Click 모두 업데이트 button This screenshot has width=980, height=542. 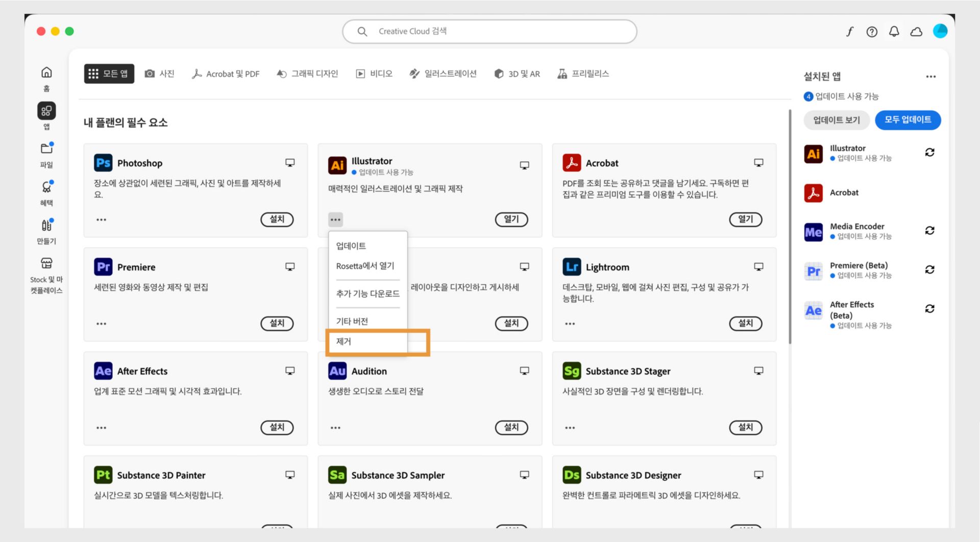click(908, 120)
